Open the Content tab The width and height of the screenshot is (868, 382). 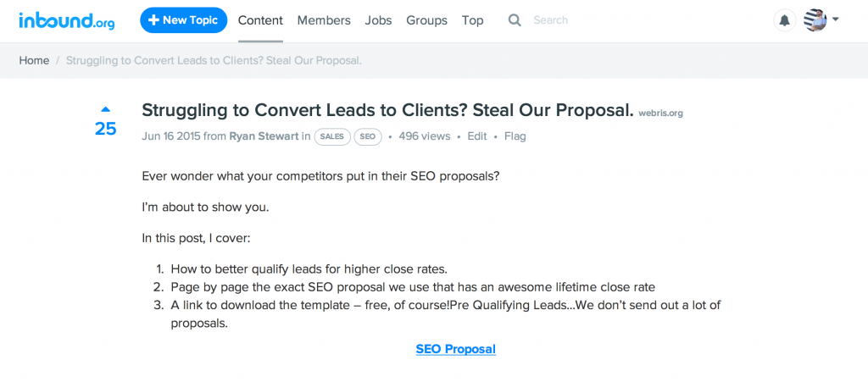[260, 20]
